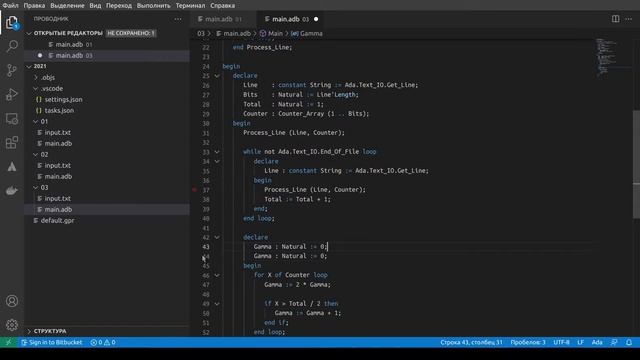Open the Вид menu
640x360 pixels.
pyautogui.click(x=95, y=5)
